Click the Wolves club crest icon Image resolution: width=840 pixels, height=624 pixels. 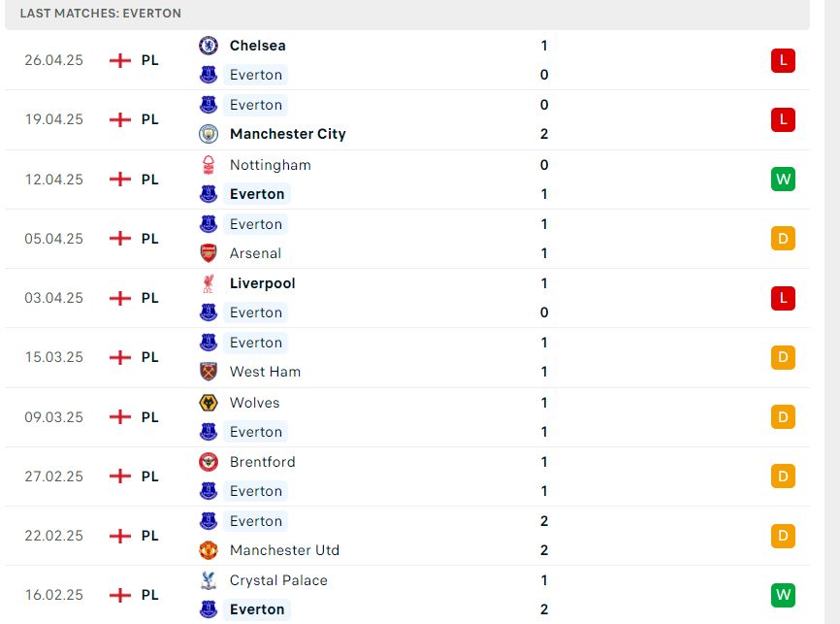209,403
